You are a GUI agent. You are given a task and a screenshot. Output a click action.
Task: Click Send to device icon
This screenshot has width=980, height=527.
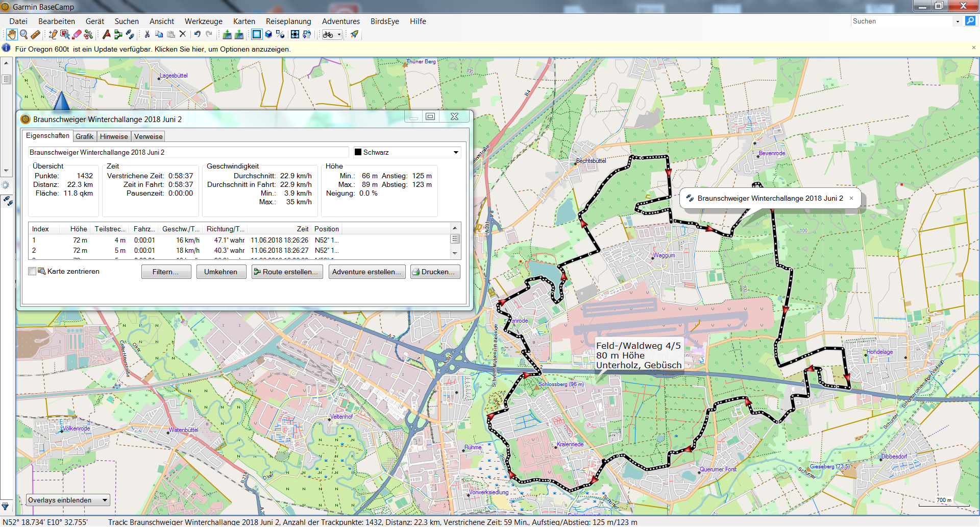(239, 35)
